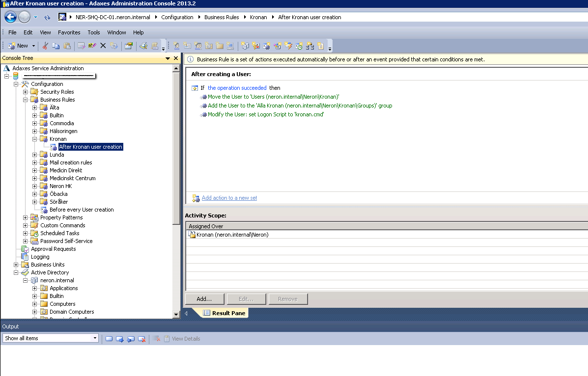Click the create group two-people icon
This screenshot has width=588, height=376.
pos(198,46)
